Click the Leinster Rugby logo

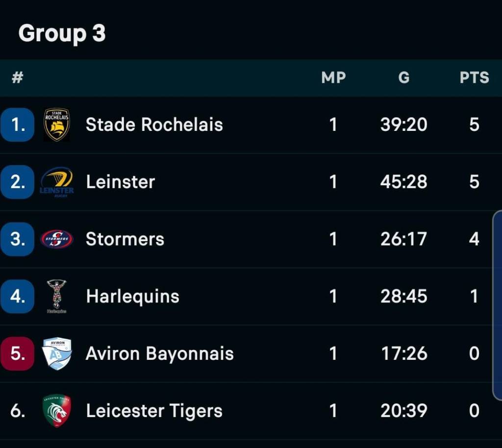(x=57, y=182)
